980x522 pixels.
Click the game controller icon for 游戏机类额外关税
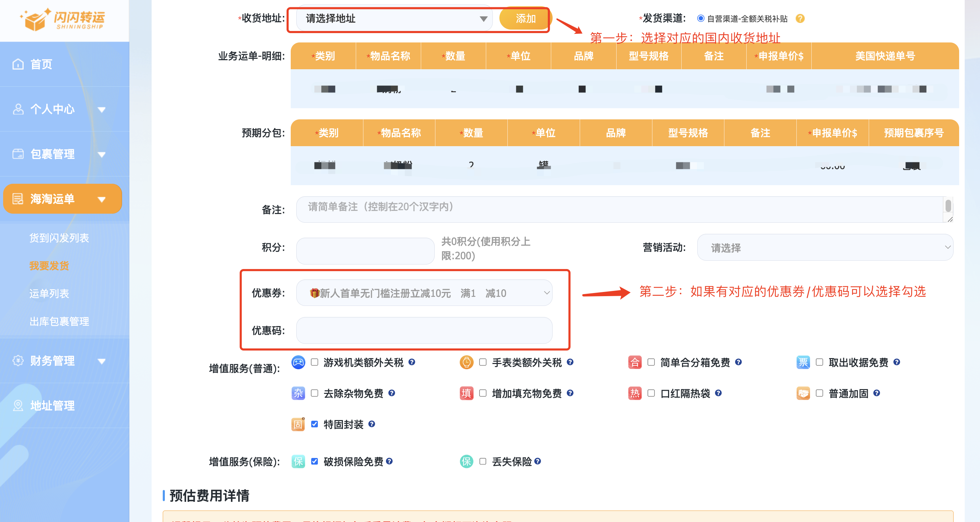(298, 362)
